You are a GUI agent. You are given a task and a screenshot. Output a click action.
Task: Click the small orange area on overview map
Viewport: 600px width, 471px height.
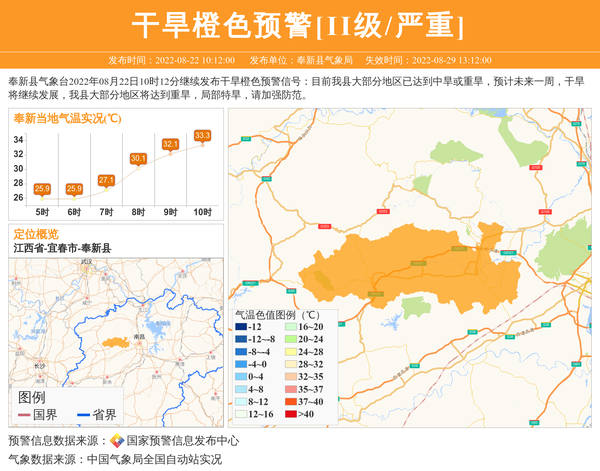point(117,343)
